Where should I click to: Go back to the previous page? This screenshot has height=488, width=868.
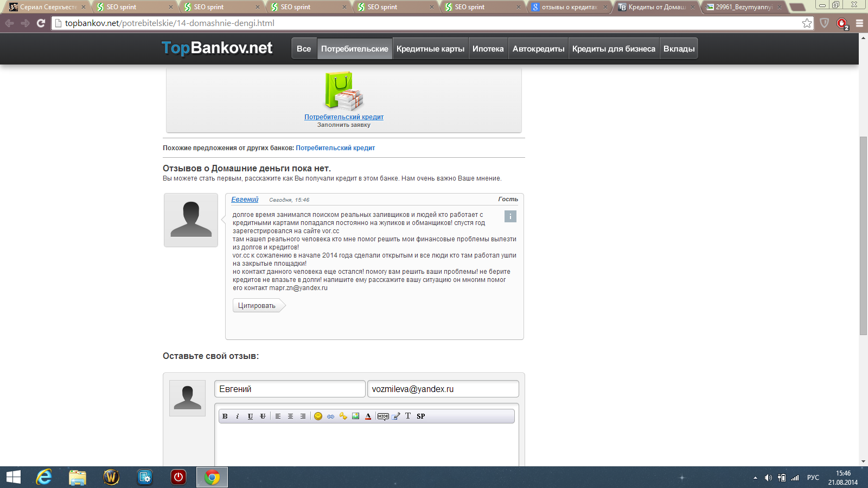[x=9, y=23]
